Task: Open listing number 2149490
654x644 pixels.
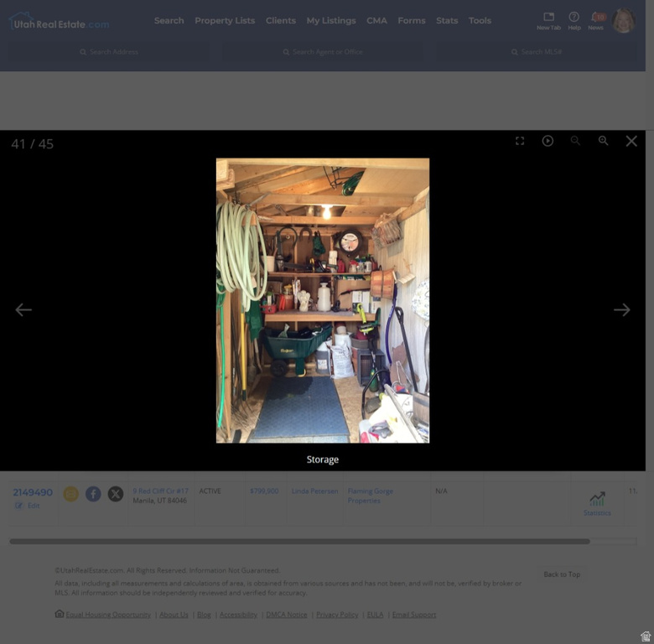Action: coord(33,492)
